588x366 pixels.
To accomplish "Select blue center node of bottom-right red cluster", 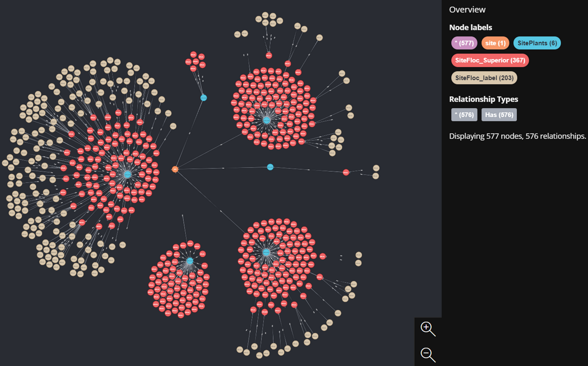I will tap(266, 252).
